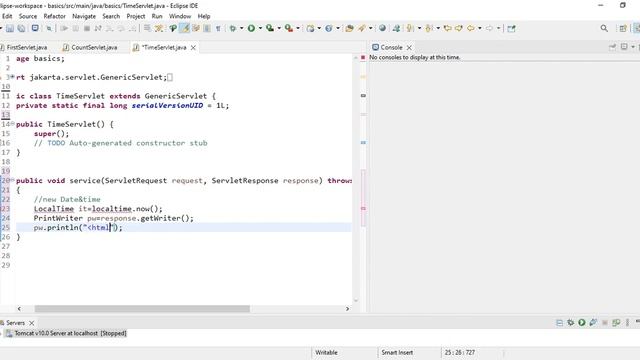Screen dimensions: 640x360
Task: Click the Smart Insert status bar entry
Action: point(397,352)
